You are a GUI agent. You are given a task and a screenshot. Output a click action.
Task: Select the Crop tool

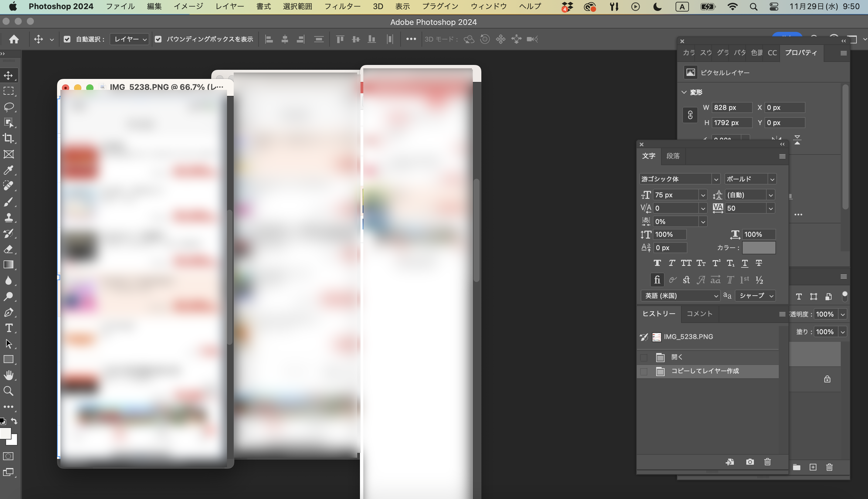[x=8, y=138]
